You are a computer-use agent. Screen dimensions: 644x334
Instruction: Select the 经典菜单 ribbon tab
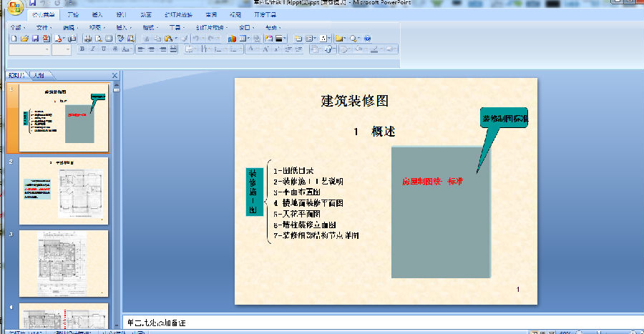click(x=44, y=15)
